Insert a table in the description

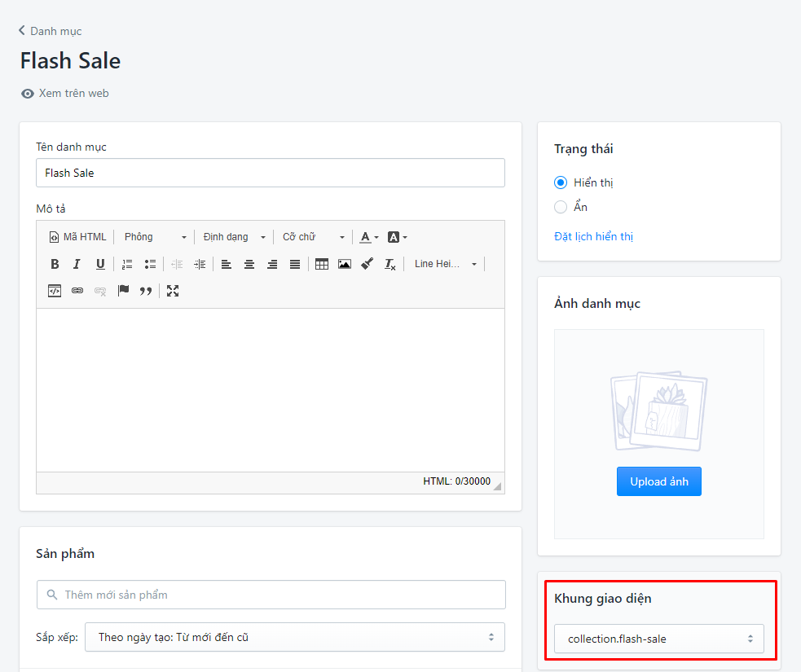tap(322, 264)
